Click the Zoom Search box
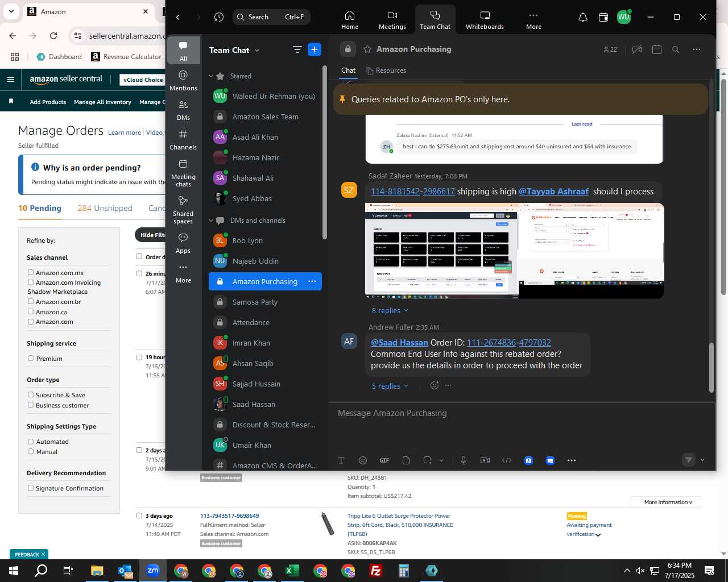Screen dimensions: 728x582 click(271, 17)
